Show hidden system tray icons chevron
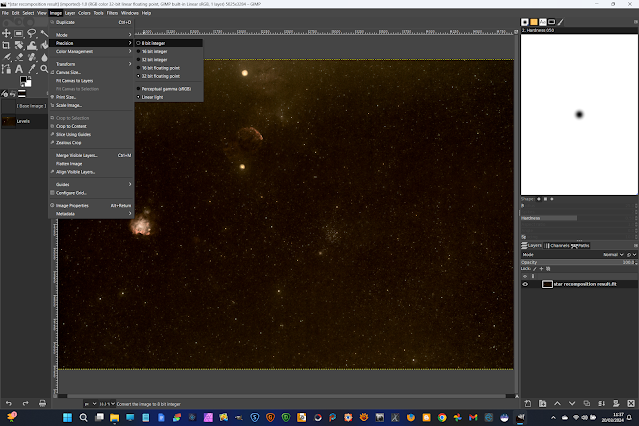Screen dimensions: 639x426 coord(553,417)
